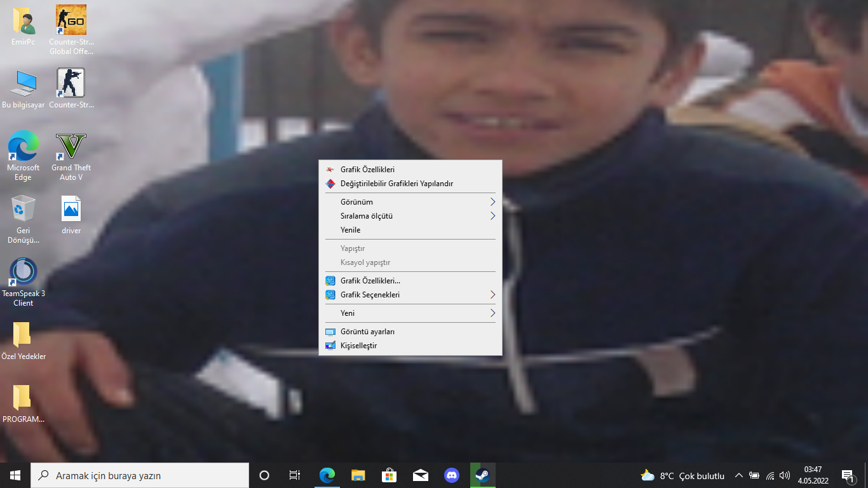Open the 8°C Çok bulutlu weather widget
Viewport: 868px width, 488px height.
(682, 475)
